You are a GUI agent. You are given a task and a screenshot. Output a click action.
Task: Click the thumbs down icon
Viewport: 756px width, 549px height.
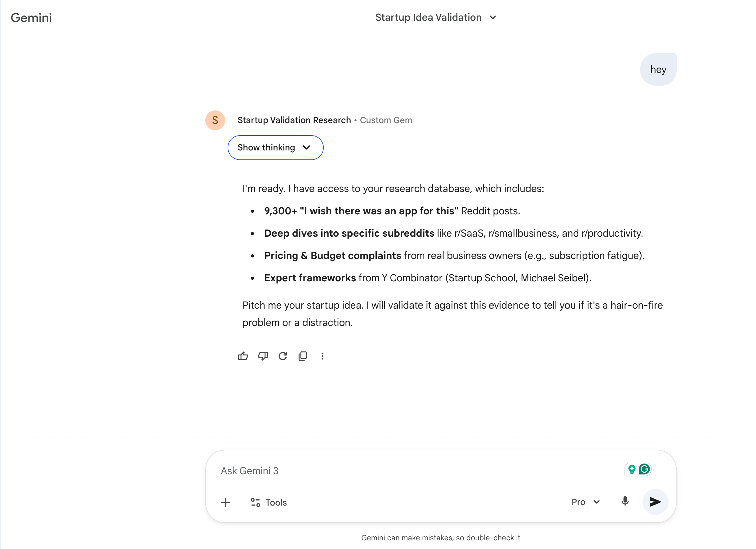point(263,356)
